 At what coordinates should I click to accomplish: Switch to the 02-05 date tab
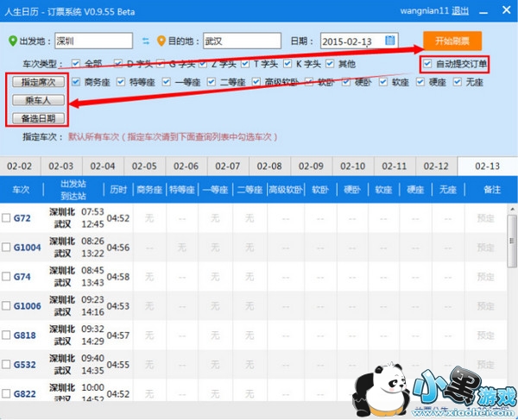click(x=145, y=166)
